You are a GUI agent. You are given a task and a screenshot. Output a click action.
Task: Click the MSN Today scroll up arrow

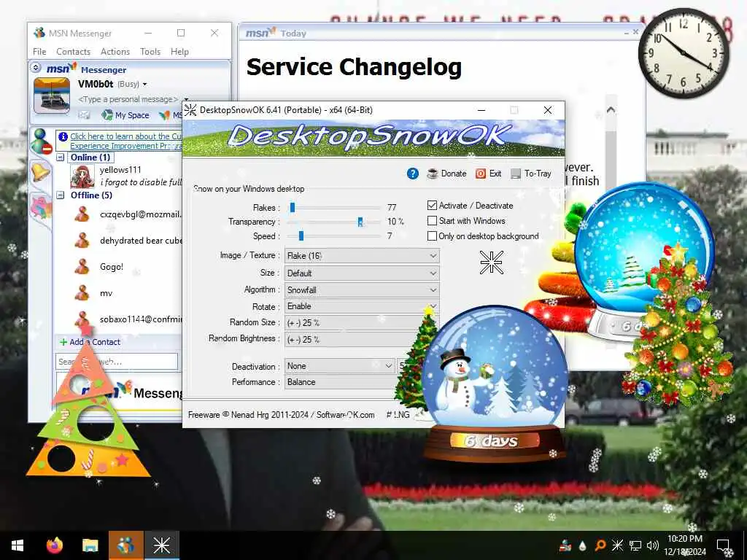point(611,111)
